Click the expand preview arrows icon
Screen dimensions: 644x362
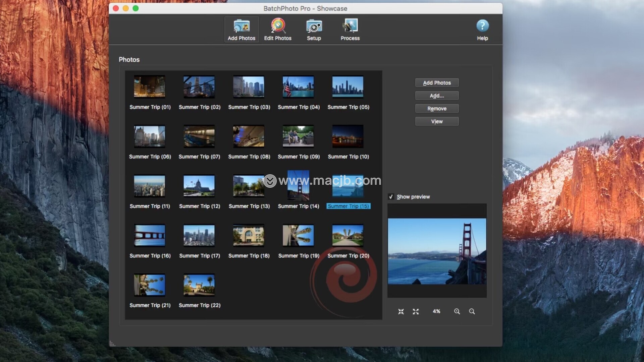[x=416, y=311]
